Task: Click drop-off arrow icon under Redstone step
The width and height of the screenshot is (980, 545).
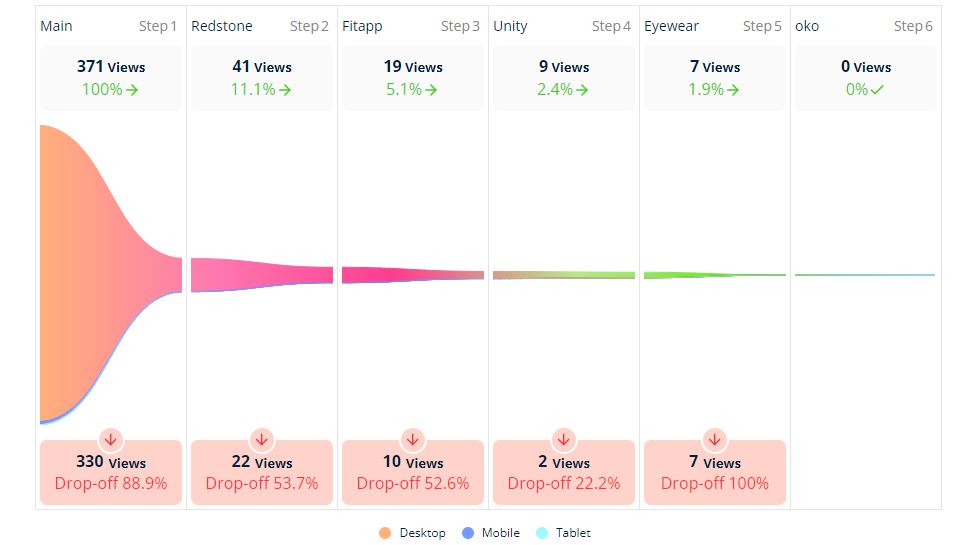Action: [262, 439]
